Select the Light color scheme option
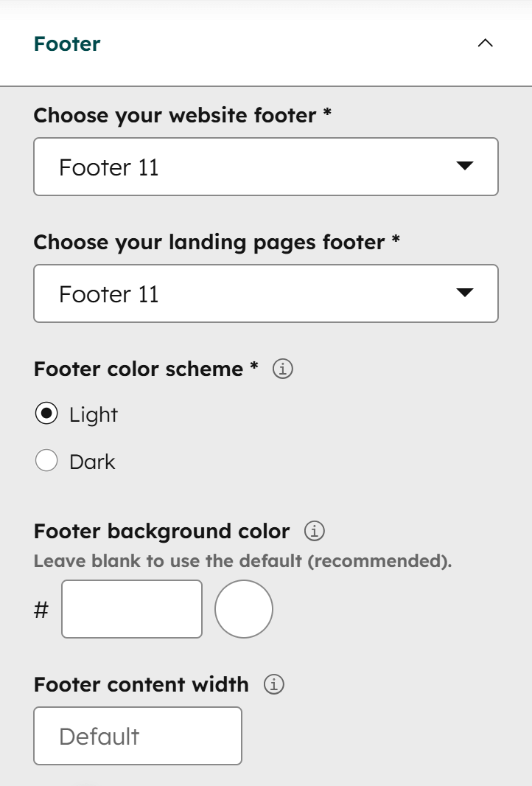 click(46, 414)
